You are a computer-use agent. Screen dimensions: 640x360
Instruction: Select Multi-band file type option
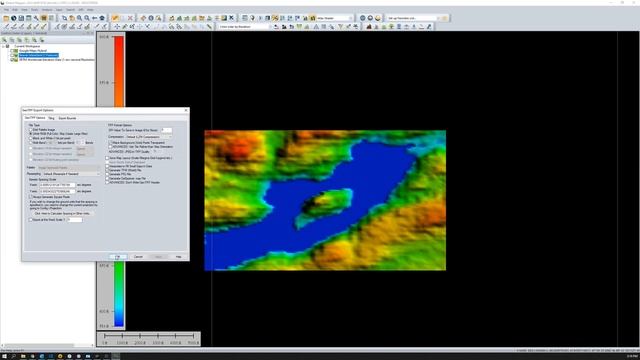pos(31,143)
